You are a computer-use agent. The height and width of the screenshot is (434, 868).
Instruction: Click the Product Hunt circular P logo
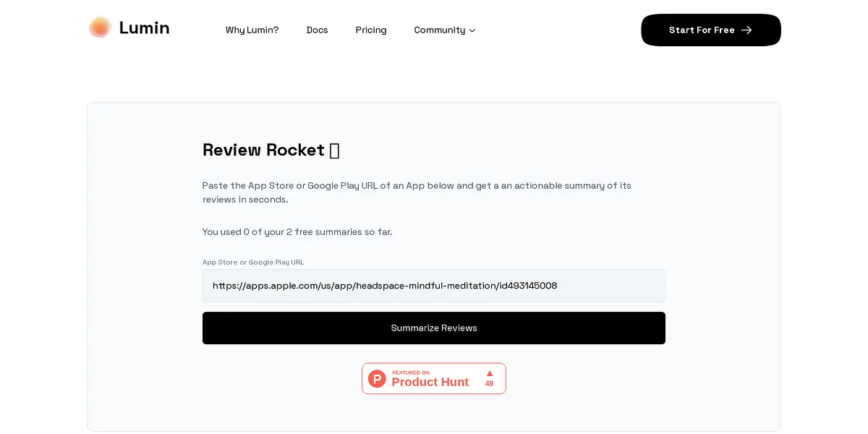377,378
